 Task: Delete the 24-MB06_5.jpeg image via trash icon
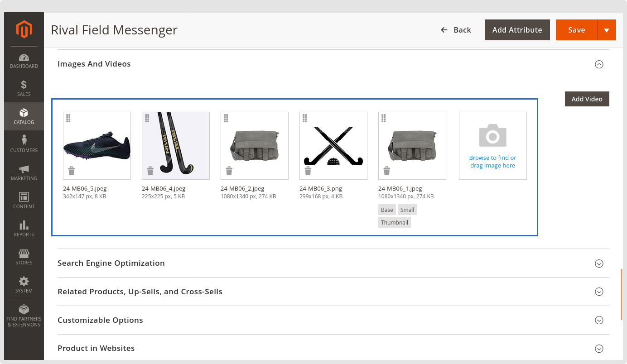click(x=72, y=171)
